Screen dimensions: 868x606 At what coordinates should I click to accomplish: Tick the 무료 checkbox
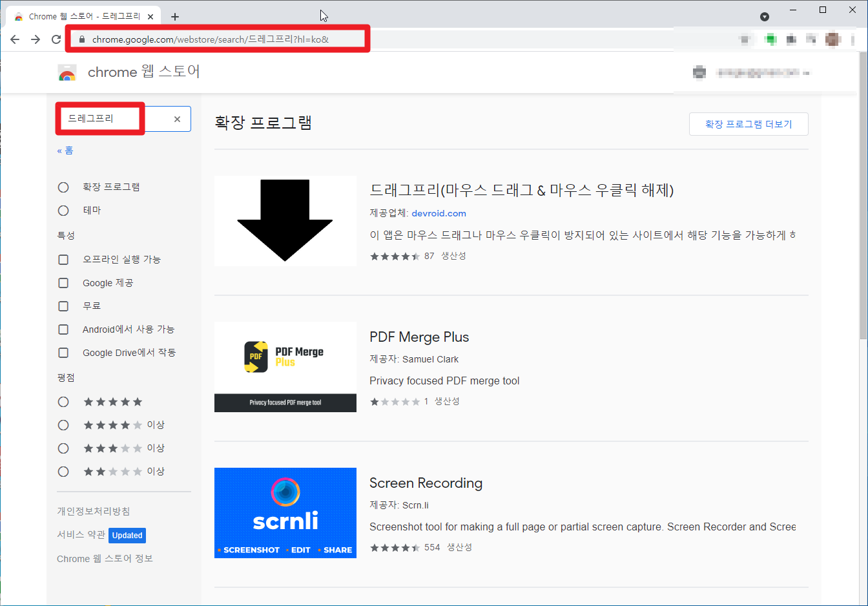pos(63,306)
